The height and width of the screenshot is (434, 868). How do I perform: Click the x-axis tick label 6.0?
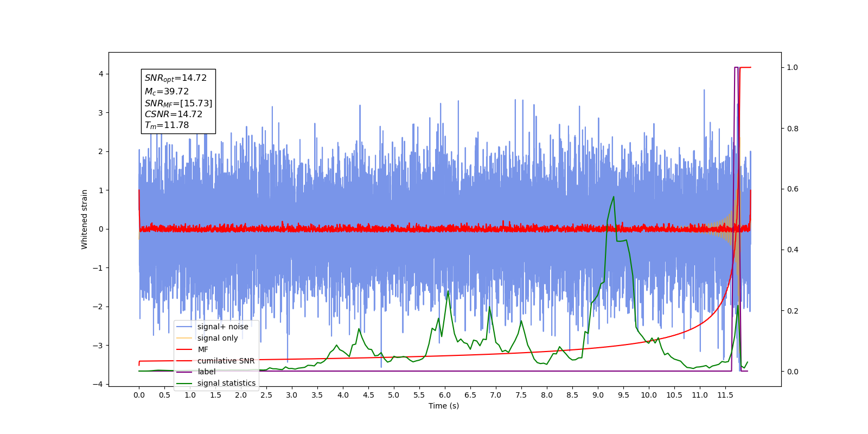[445, 395]
